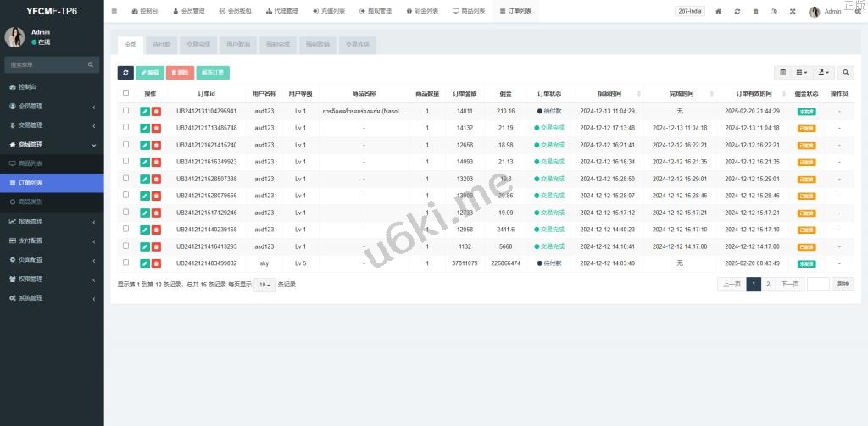Open the columns dropdown in table toolbar

coord(802,73)
